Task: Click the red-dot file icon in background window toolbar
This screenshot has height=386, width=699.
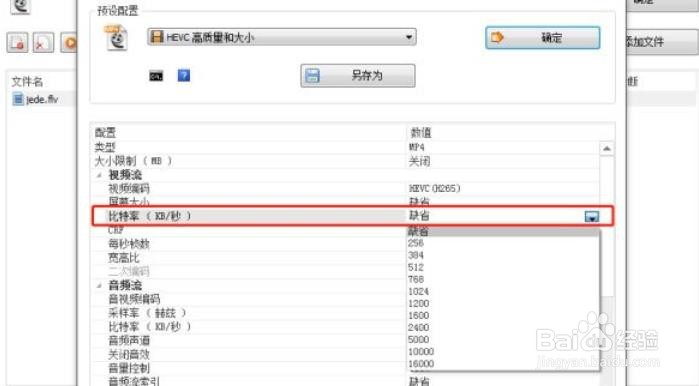Action: [18, 43]
